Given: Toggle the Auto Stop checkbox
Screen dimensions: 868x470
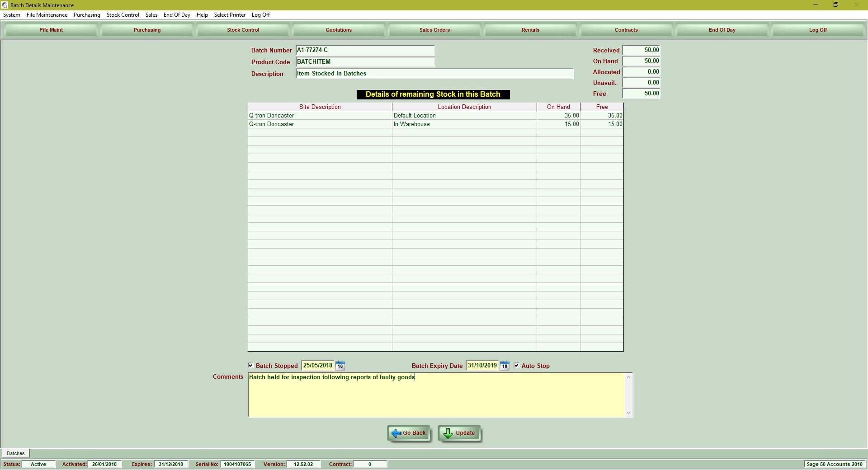Looking at the screenshot, I should [517, 366].
